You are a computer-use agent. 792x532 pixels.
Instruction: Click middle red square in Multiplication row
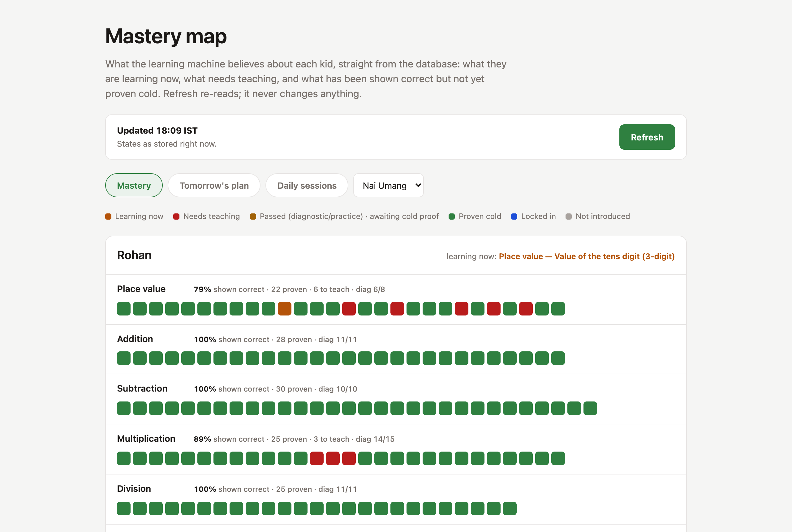point(333,458)
